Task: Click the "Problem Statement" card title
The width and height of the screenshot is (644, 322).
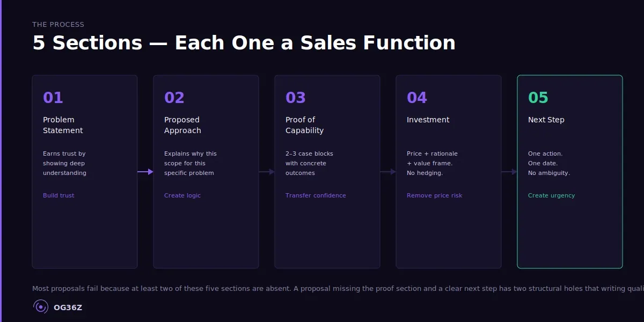Action: pos(63,125)
